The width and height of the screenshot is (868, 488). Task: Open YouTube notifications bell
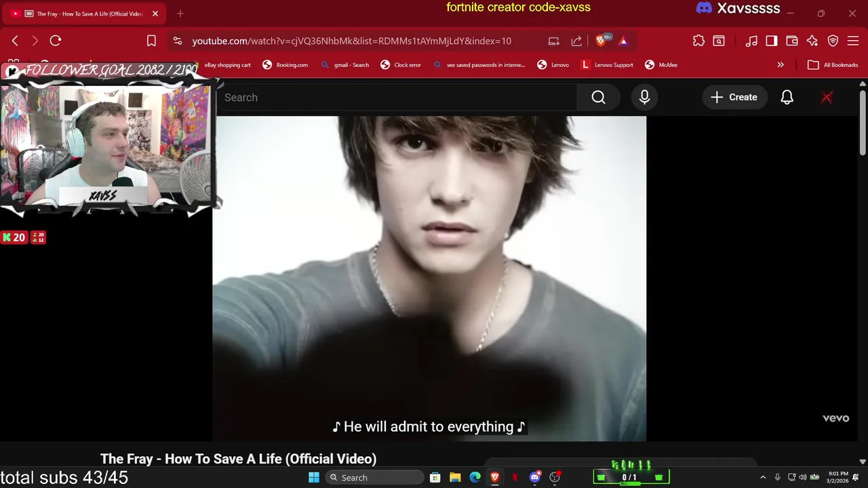[787, 98]
